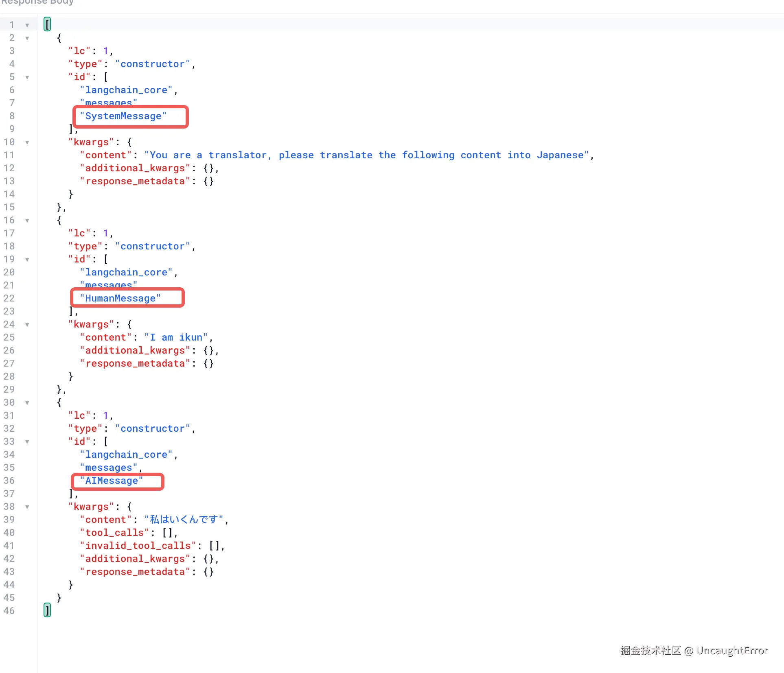This screenshot has width=784, height=673.
Task: Click the highlighted opening bracket on line 1
Action: tap(47, 24)
